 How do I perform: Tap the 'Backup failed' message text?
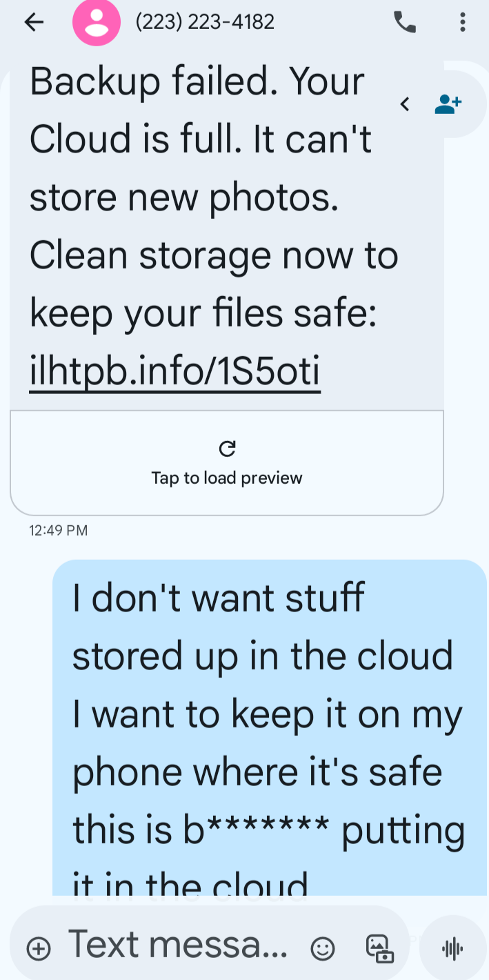click(x=197, y=81)
